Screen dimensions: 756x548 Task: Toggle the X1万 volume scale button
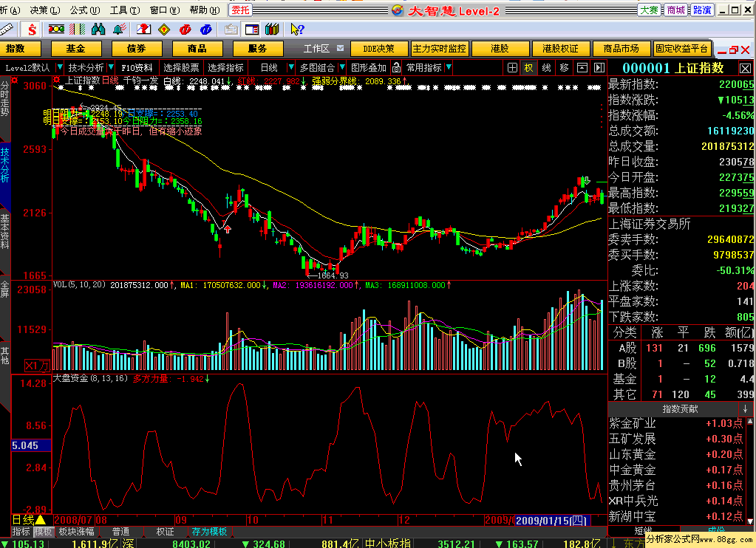point(37,366)
